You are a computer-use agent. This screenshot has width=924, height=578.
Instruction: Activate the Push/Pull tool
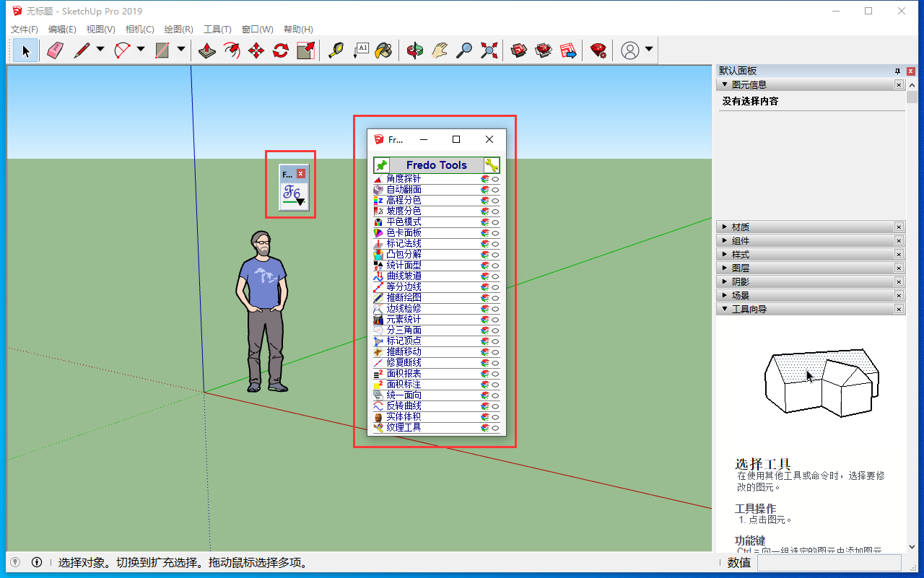207,50
